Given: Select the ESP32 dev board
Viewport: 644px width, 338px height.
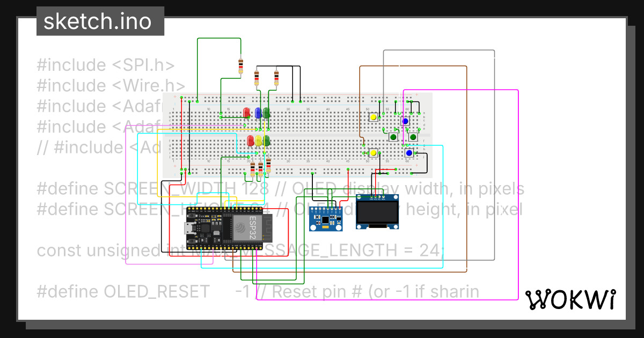Looking at the screenshot, I should [224, 229].
